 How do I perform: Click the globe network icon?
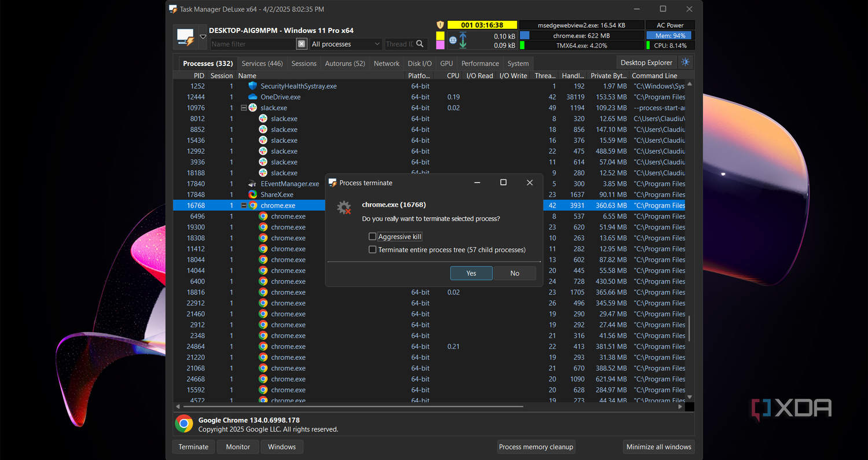(453, 41)
